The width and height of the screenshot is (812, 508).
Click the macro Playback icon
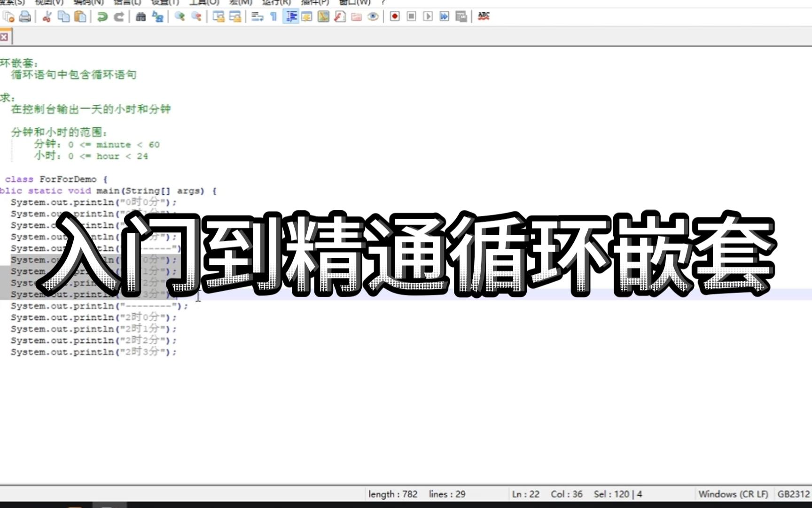[428, 17]
